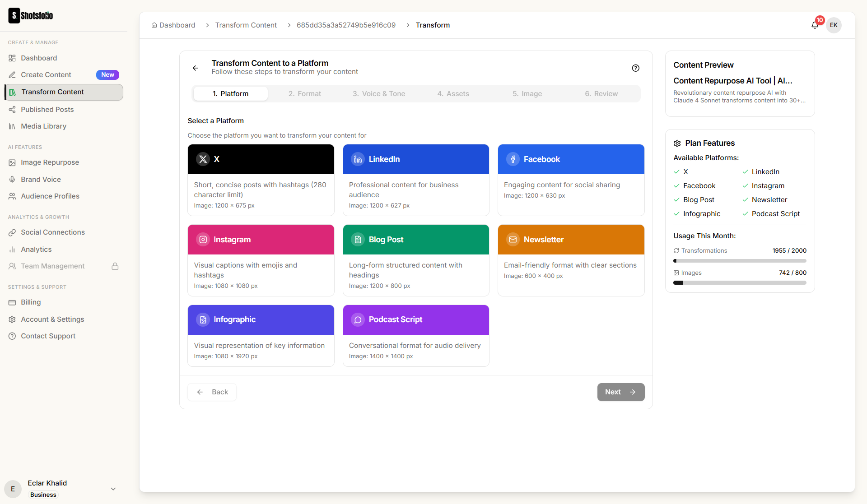
Task: Switch to the 3. Voice & Tone tab
Action: click(379, 93)
